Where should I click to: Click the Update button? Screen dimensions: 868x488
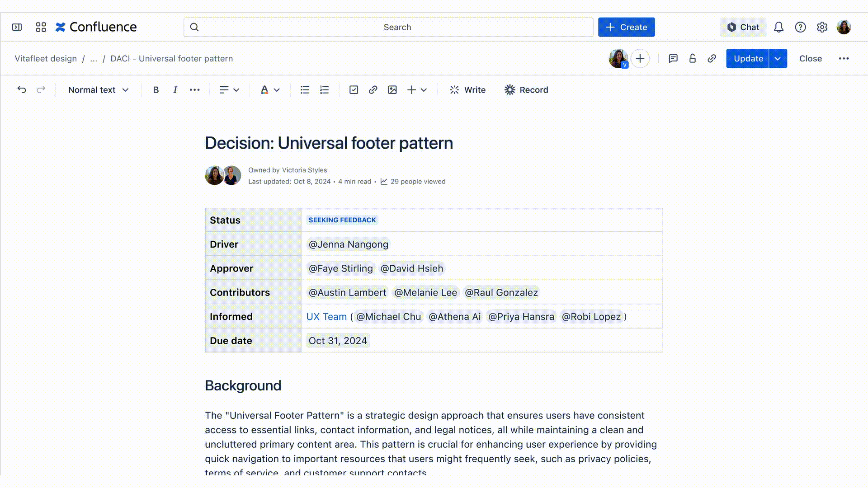pyautogui.click(x=748, y=58)
